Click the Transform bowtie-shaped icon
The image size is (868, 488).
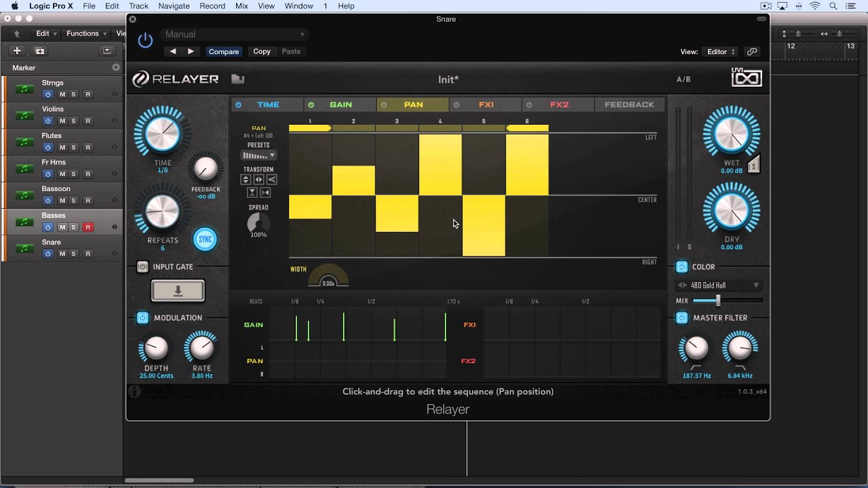(x=265, y=192)
